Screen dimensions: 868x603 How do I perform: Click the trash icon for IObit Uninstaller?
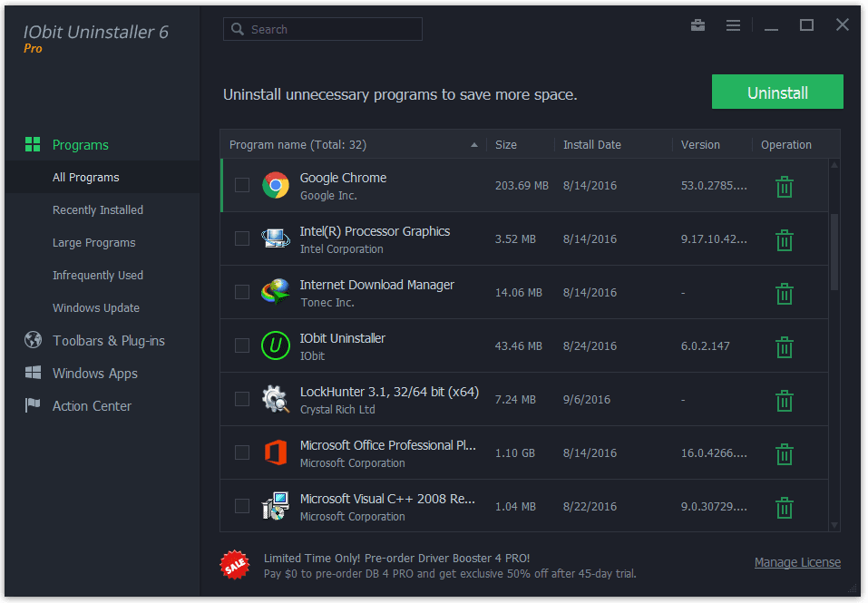pyautogui.click(x=784, y=347)
